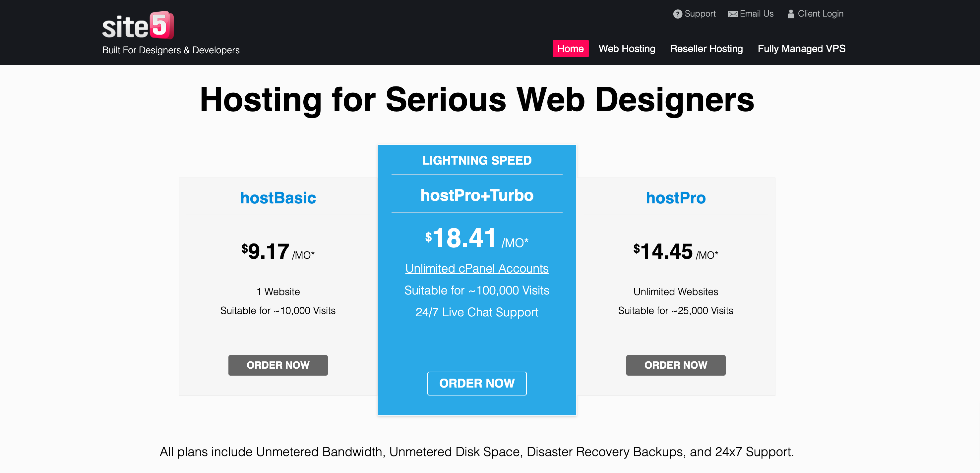980x473 pixels.
Task: Select the Home navigation tab
Action: pyautogui.click(x=570, y=49)
